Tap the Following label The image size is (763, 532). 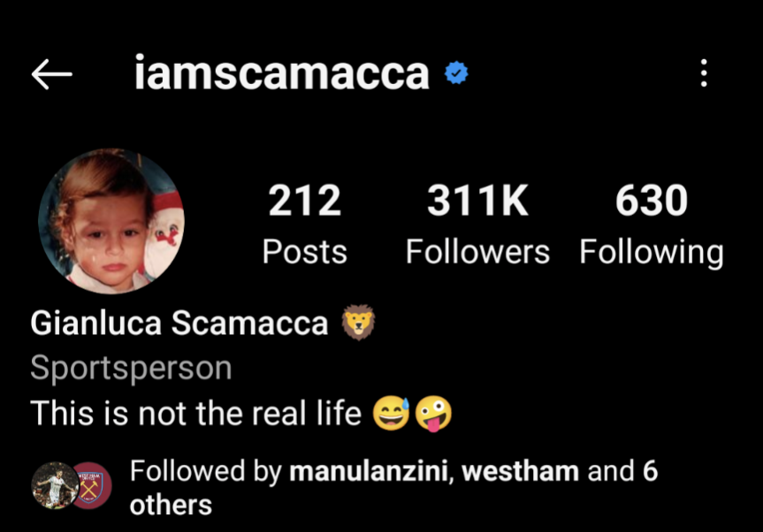651,253
